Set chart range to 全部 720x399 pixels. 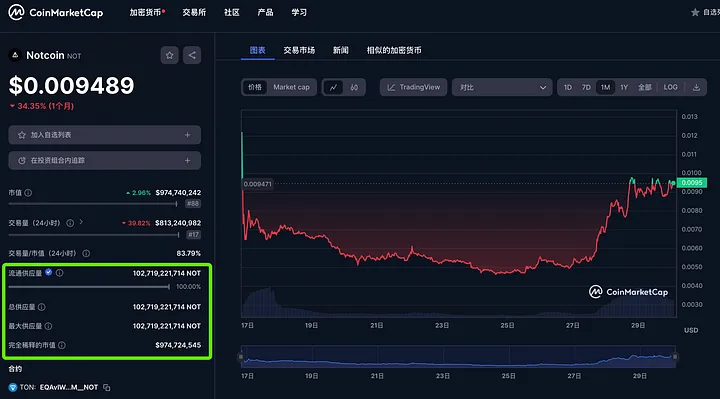[644, 87]
